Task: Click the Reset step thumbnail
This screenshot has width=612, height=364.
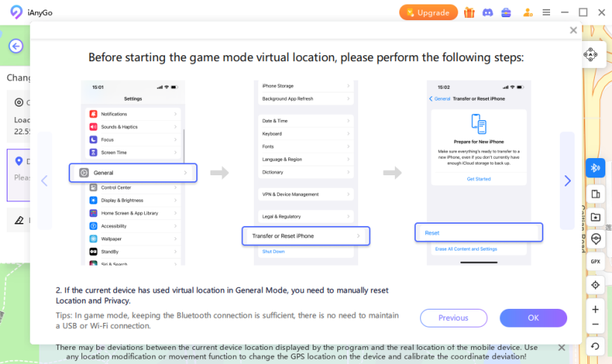Action: 478,233
